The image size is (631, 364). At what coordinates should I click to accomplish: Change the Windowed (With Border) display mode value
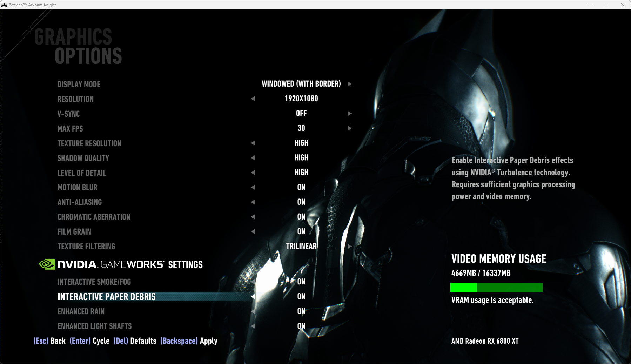[x=301, y=84]
